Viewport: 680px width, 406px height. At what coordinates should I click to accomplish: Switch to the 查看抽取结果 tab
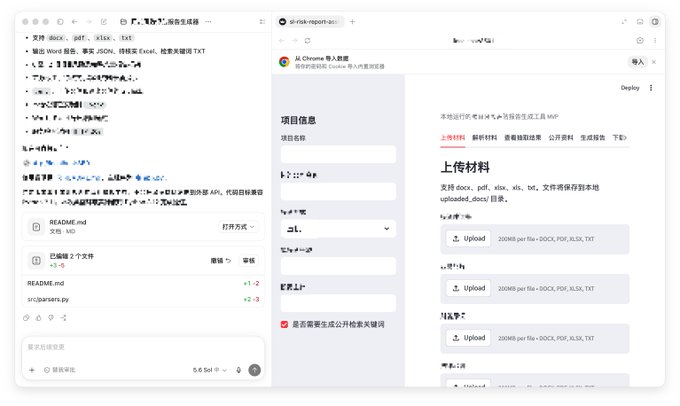(x=523, y=138)
